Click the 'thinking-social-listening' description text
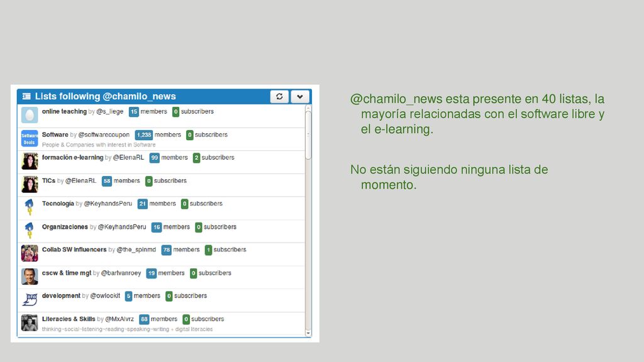This screenshot has height=362, width=644. [x=127, y=329]
